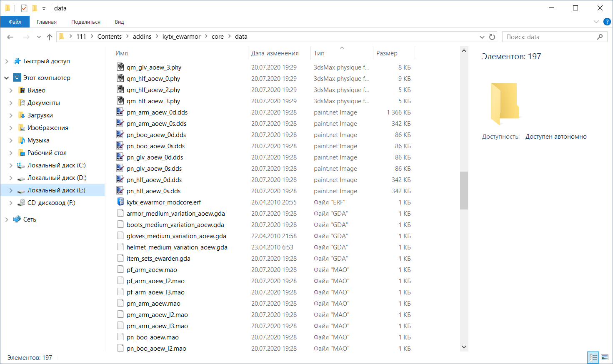
Task: Expand the ribbon with the chevron
Action: 596,22
